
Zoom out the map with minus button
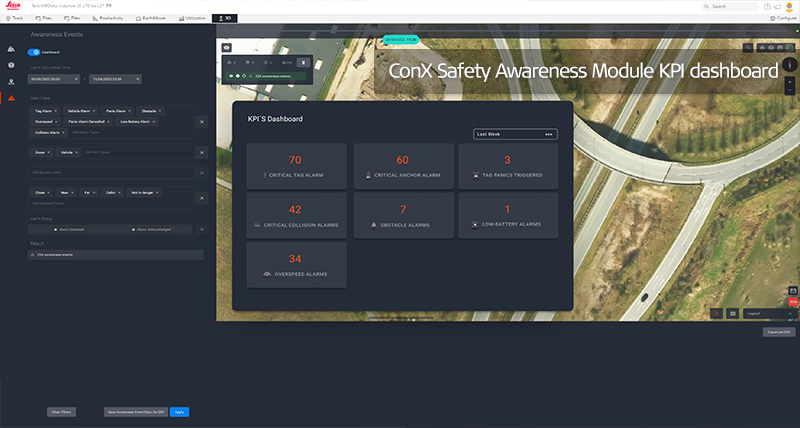pos(790,90)
